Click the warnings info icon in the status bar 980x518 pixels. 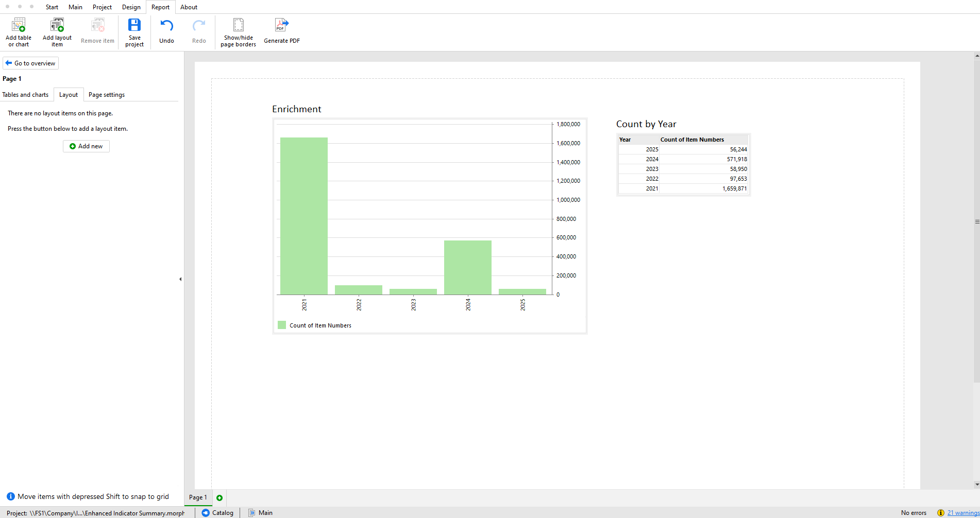pyautogui.click(x=940, y=513)
